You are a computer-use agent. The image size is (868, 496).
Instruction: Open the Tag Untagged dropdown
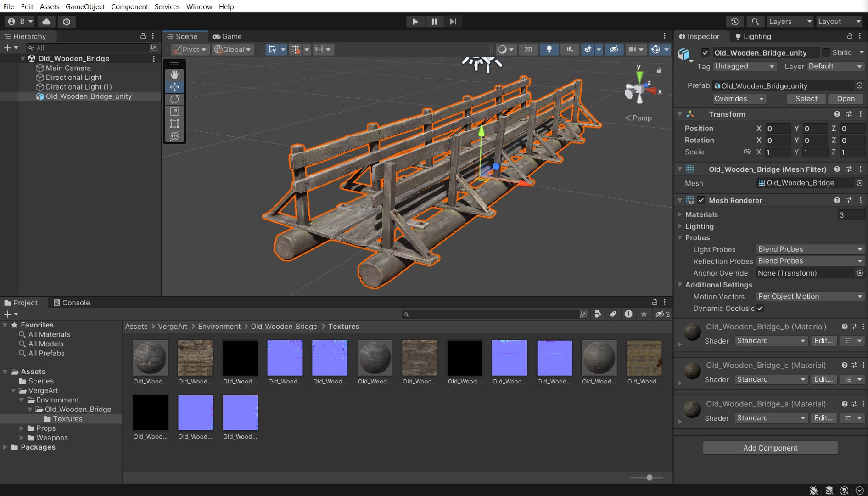pyautogui.click(x=745, y=66)
